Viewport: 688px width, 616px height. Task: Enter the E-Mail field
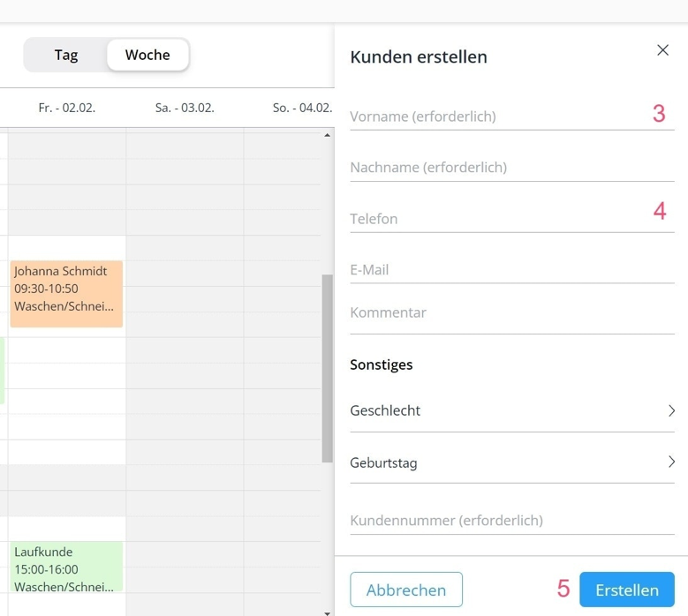511,270
